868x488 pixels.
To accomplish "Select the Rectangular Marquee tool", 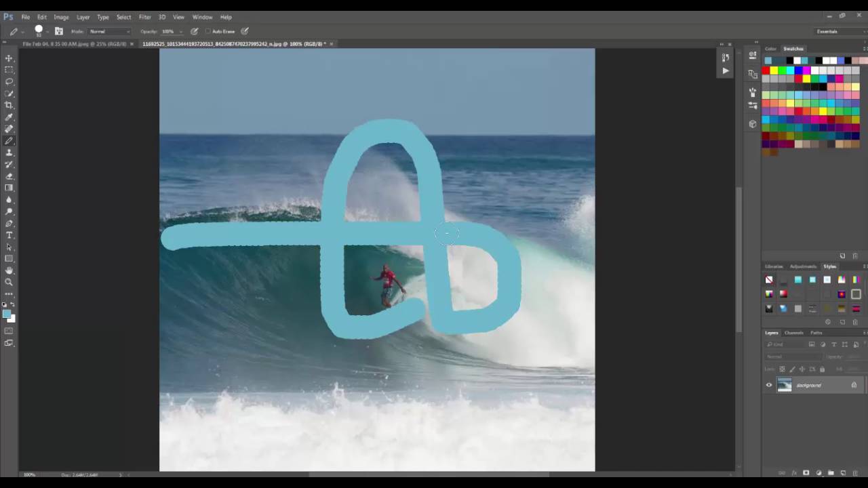I will [x=9, y=70].
